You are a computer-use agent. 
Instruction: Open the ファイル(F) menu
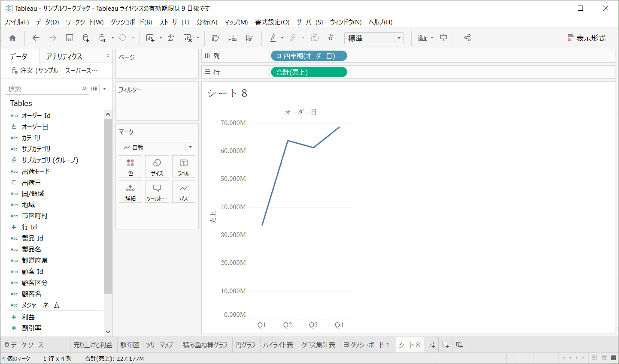pos(16,22)
